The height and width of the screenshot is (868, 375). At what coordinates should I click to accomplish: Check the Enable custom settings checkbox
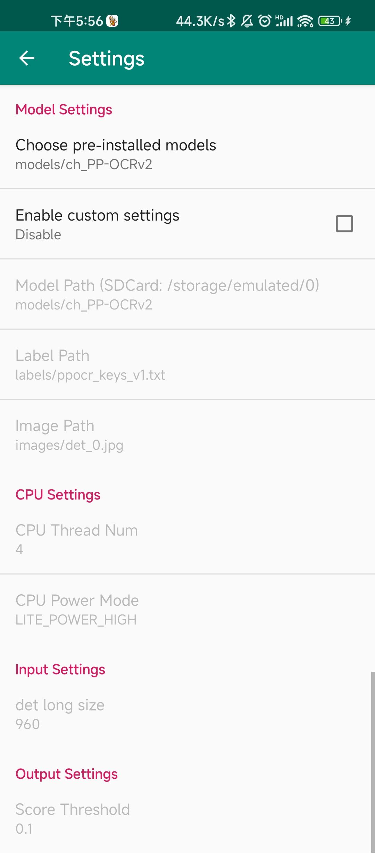(344, 224)
